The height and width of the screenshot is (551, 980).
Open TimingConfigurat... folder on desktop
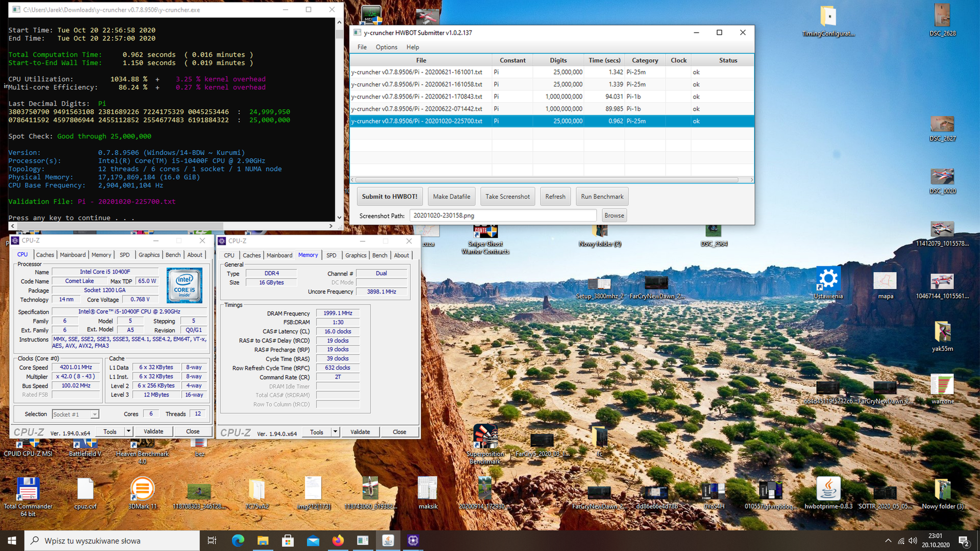tap(828, 20)
